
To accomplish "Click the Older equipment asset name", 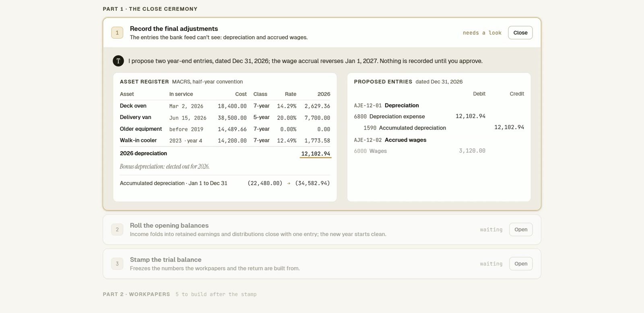I will [x=140, y=129].
